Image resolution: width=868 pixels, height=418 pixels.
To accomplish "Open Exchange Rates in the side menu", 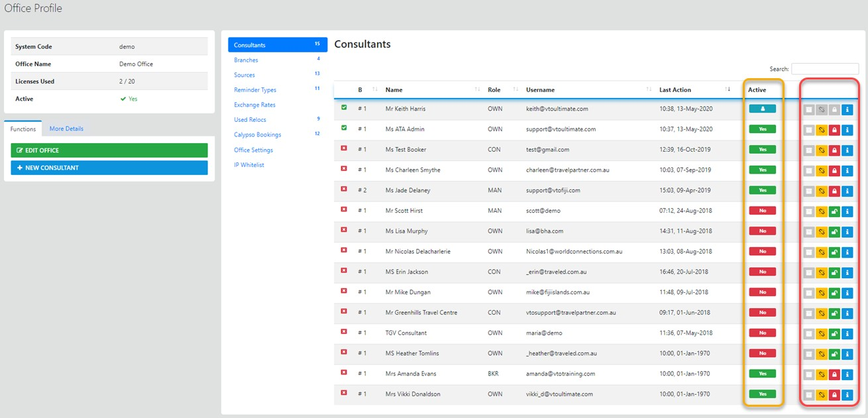I will (254, 105).
